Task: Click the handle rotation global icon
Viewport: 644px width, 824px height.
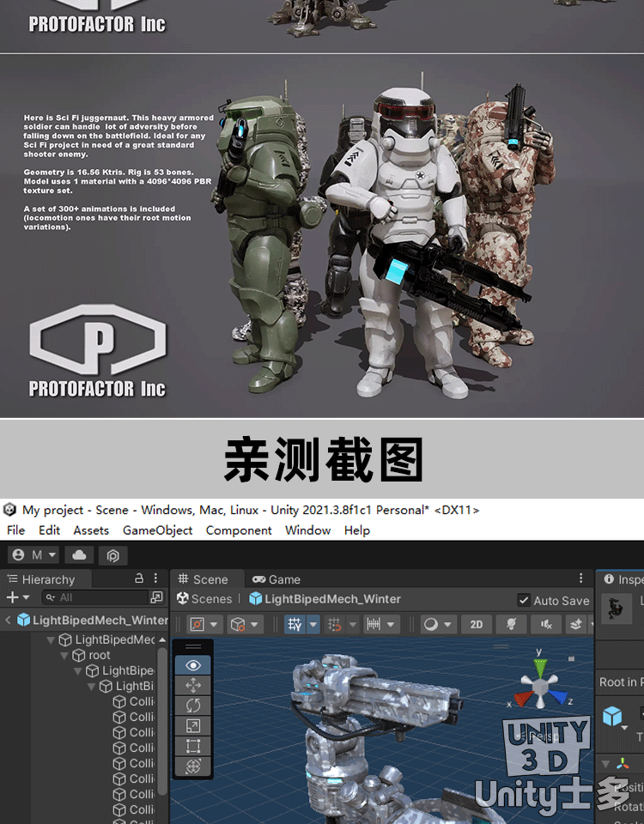Action: (x=238, y=624)
